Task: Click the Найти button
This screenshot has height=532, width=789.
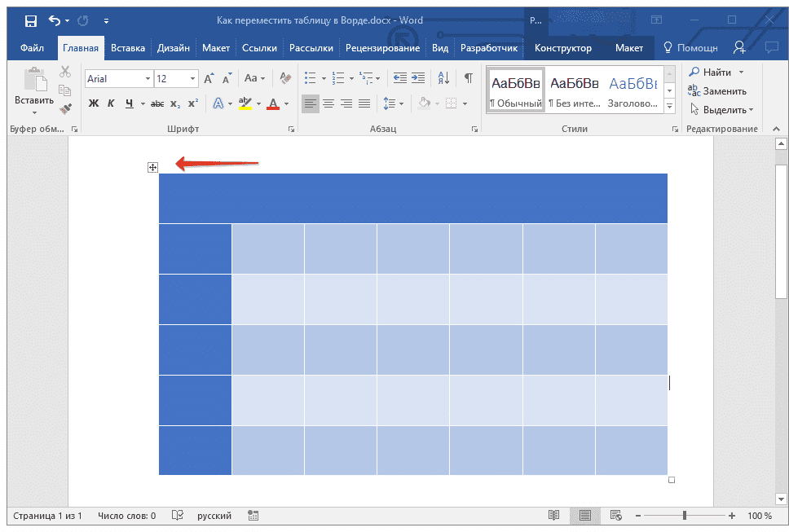Action: coord(716,73)
